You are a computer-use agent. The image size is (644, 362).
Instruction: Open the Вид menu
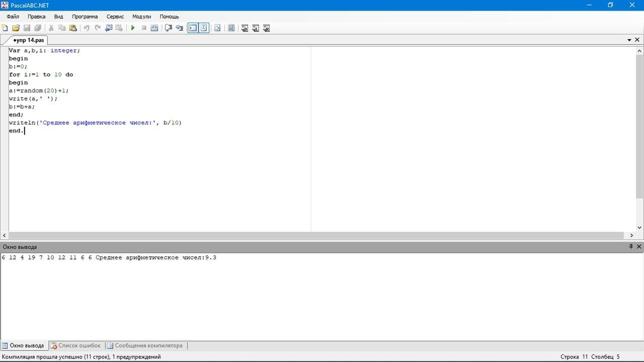click(58, 17)
